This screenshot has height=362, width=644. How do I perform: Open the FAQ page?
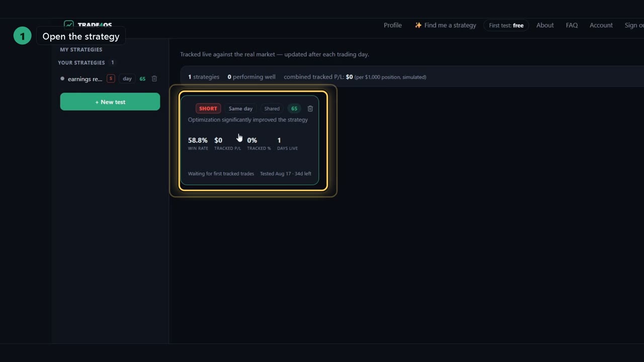(x=572, y=25)
